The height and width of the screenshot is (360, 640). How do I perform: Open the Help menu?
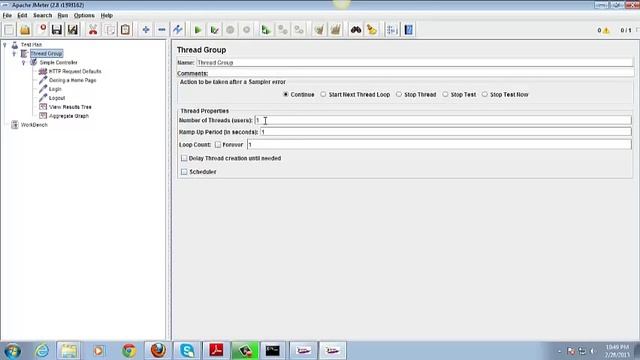tap(107, 16)
